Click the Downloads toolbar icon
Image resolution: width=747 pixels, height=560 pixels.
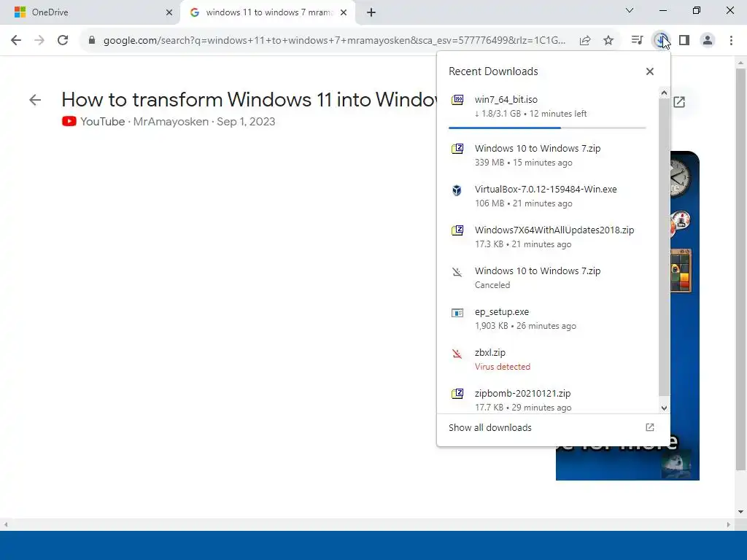pyautogui.click(x=660, y=41)
